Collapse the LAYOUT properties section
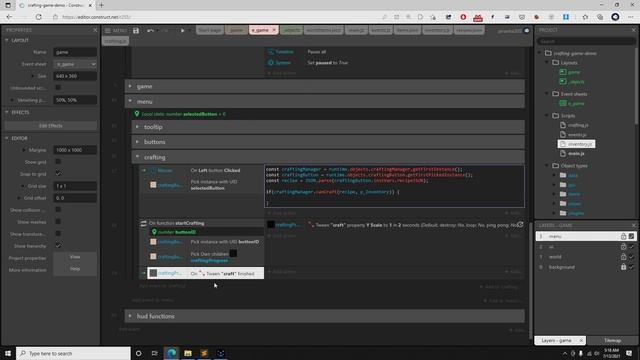This screenshot has width=640, height=360. [7, 40]
